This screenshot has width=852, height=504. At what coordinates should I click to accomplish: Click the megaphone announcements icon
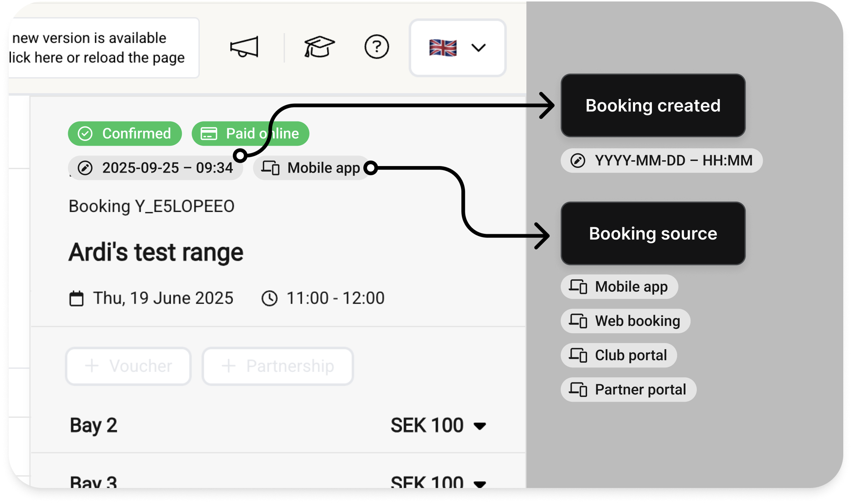coord(244,47)
